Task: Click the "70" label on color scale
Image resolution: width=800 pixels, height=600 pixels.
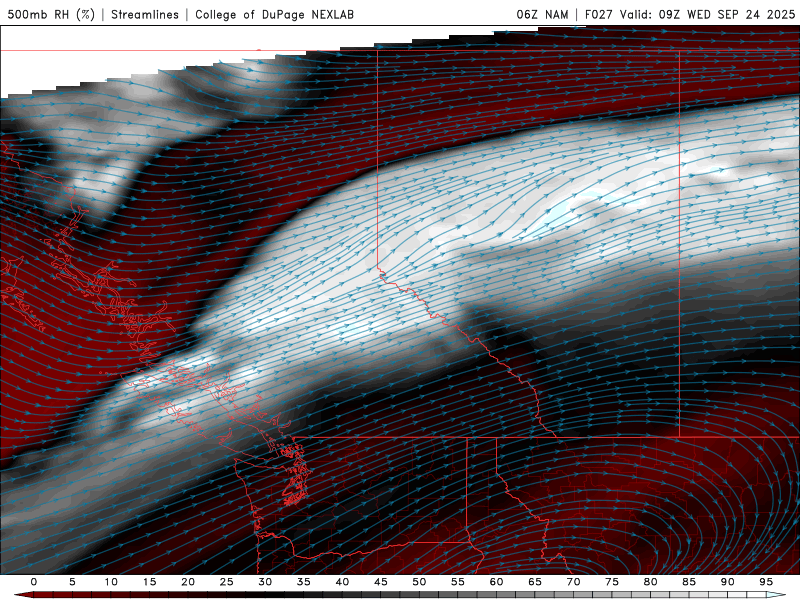Action: (573, 582)
